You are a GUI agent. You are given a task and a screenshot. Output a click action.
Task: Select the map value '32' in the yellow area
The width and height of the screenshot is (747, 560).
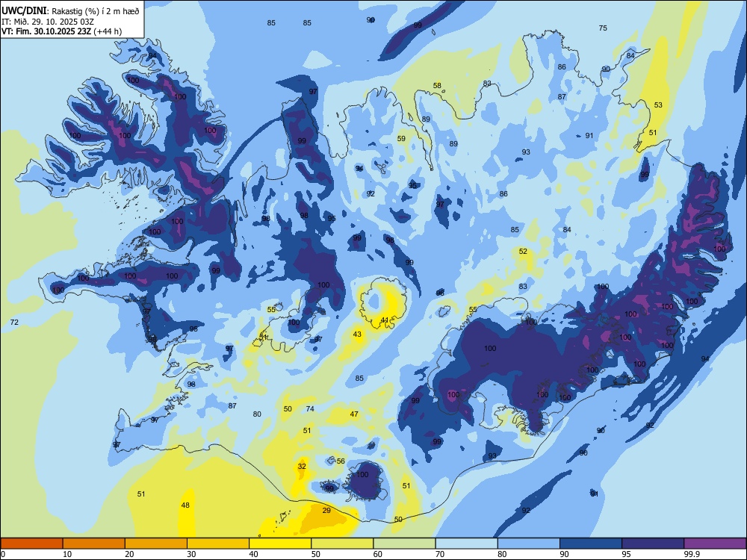[x=302, y=466]
